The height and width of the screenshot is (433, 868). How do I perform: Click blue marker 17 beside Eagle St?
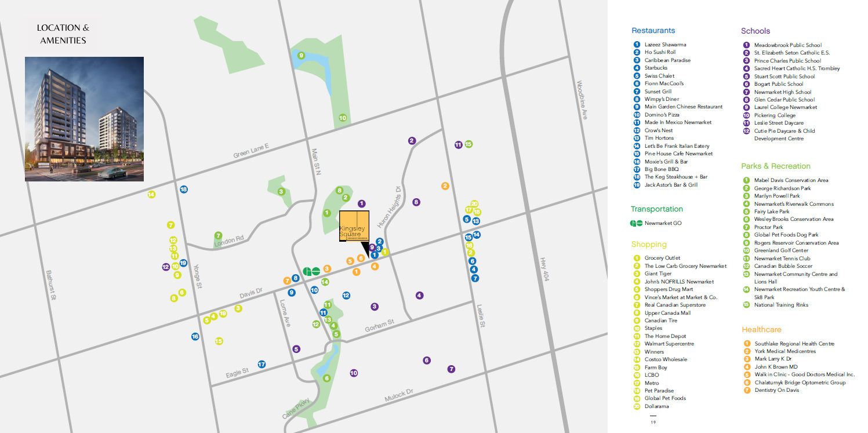[262, 365]
